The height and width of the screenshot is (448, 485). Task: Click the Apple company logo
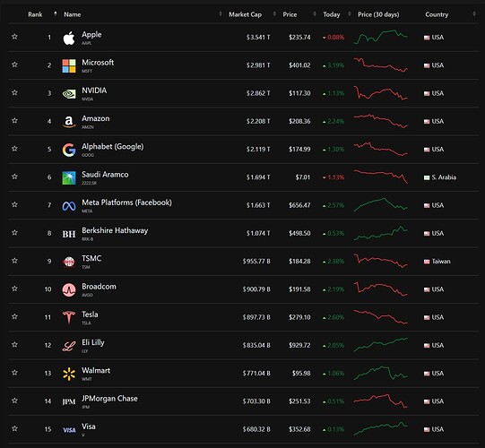69,38
